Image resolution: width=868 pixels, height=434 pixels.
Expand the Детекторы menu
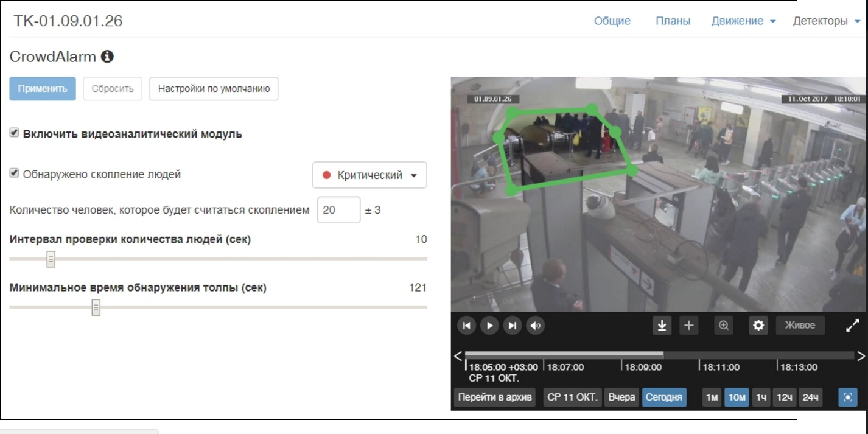point(826,21)
